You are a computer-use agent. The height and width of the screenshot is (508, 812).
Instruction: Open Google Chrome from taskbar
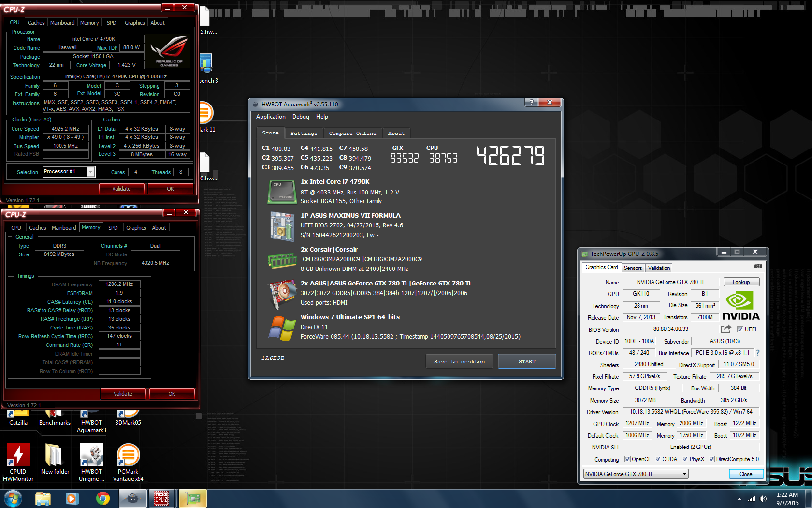pyautogui.click(x=102, y=498)
